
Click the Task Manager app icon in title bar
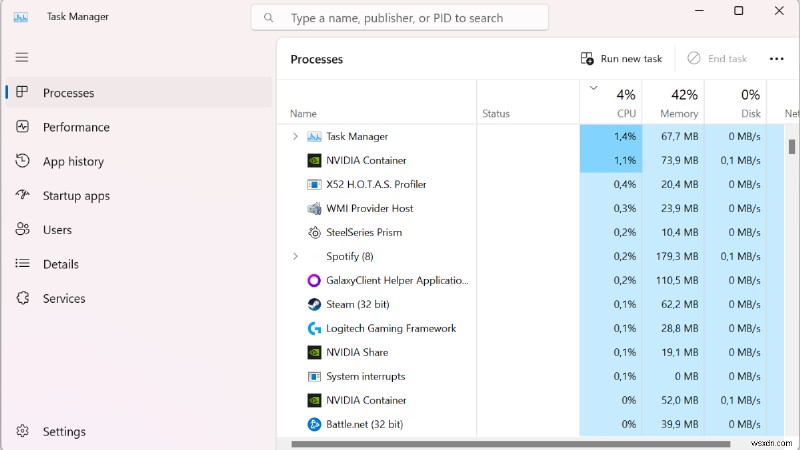click(20, 17)
